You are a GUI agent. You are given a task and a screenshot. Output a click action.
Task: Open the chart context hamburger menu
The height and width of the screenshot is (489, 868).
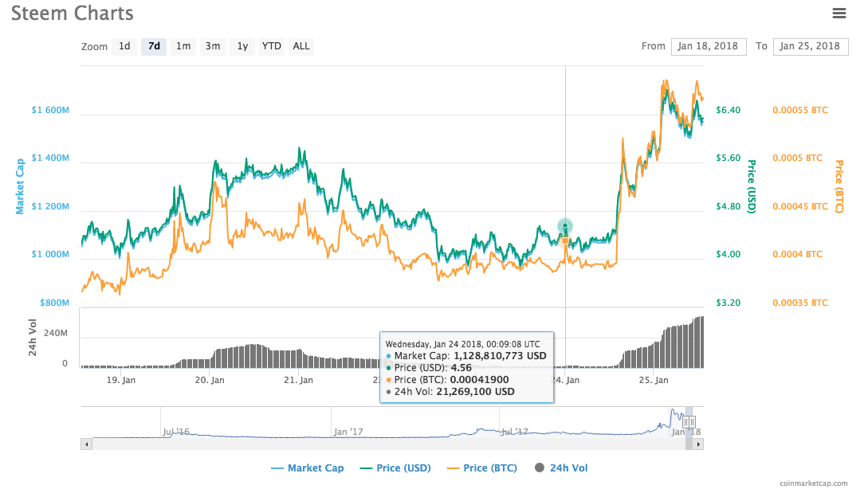(x=839, y=14)
